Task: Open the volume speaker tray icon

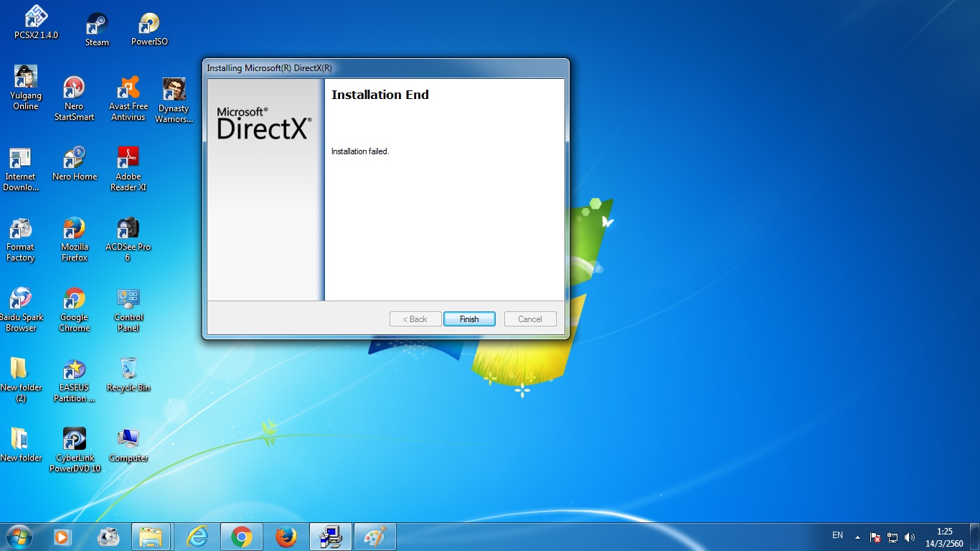Action: pyautogui.click(x=910, y=537)
